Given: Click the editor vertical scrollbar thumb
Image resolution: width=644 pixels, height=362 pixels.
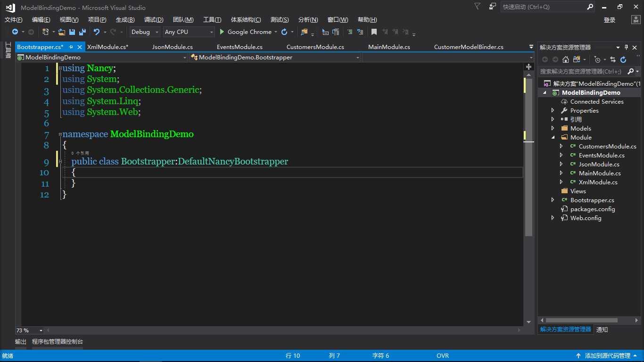Looking at the screenshot, I should click(528, 157).
